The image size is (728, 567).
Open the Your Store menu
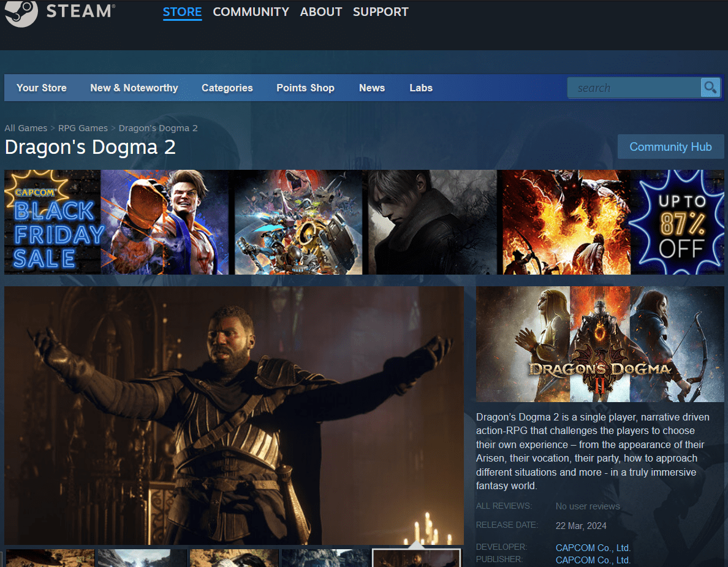[x=41, y=88]
